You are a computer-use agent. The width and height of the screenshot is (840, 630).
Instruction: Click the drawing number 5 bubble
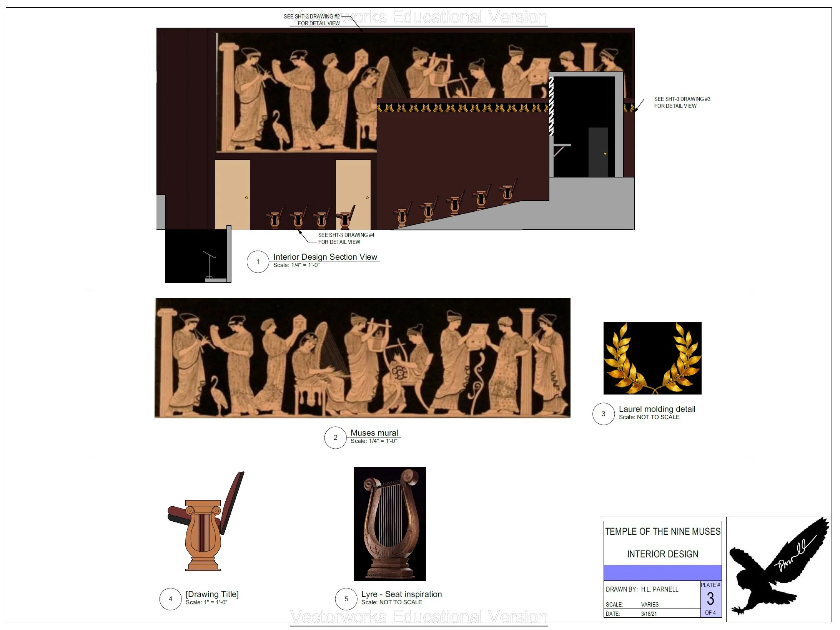[346, 599]
